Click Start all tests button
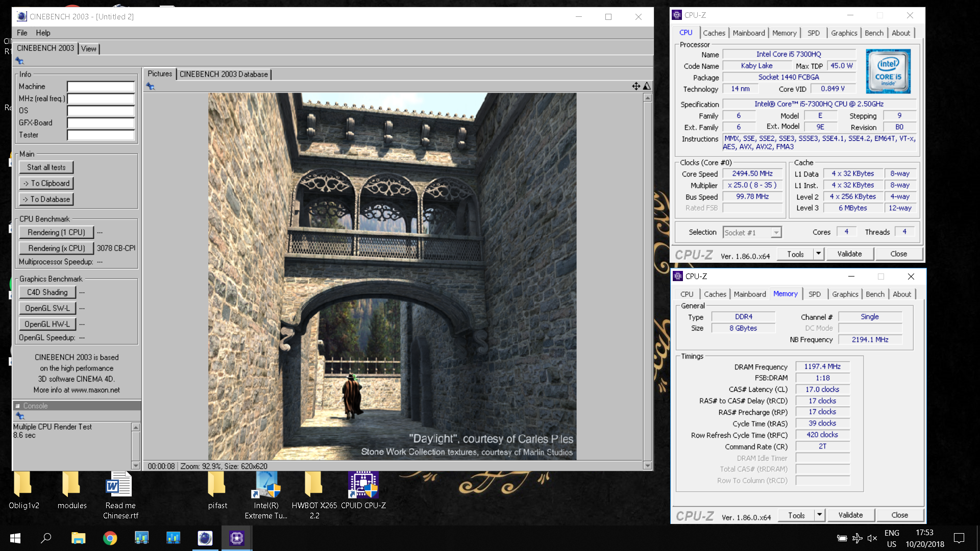The image size is (980, 551). 46,167
